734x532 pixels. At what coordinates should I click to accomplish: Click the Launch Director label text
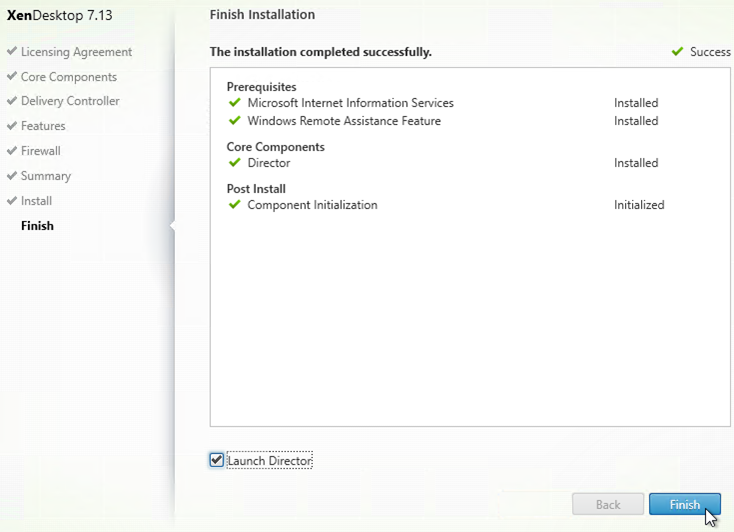(269, 461)
